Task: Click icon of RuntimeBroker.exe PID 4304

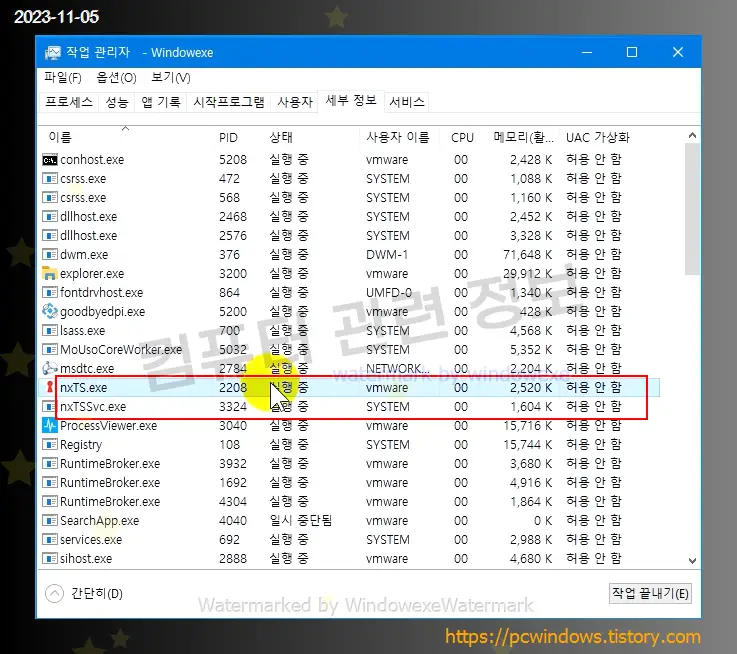Action: (x=50, y=502)
